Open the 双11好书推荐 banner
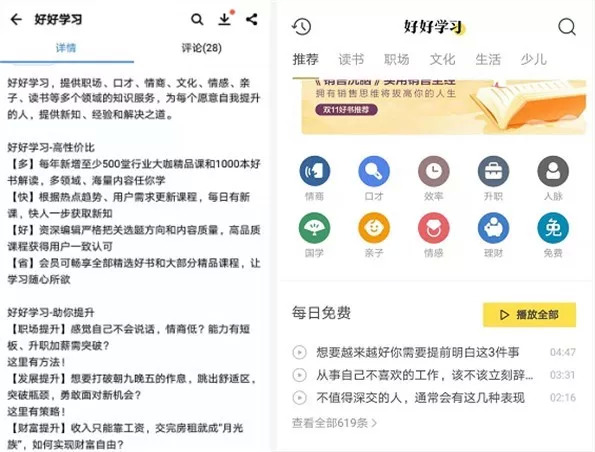The width and height of the screenshot is (595, 452). tap(443, 107)
